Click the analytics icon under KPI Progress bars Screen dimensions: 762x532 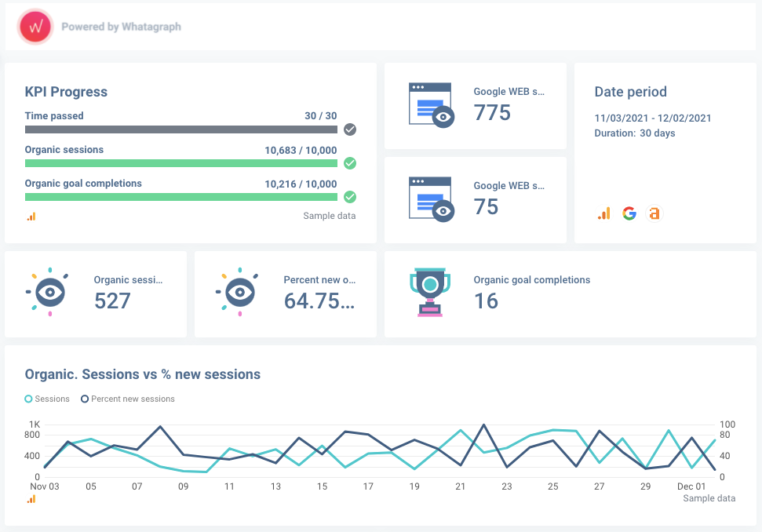tap(31, 217)
